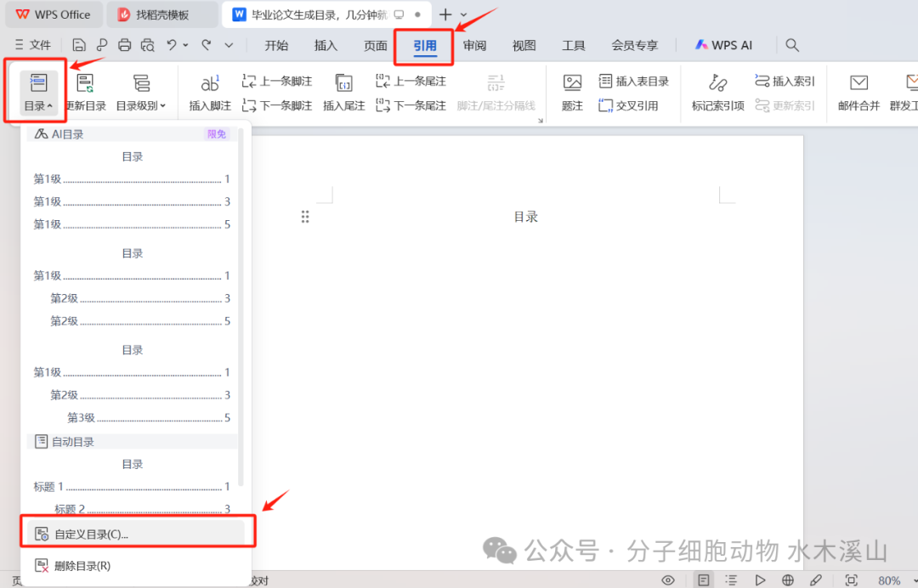Screen dimensions: 918x588
Task: Open a new tab with plus button
Action: [445, 14]
